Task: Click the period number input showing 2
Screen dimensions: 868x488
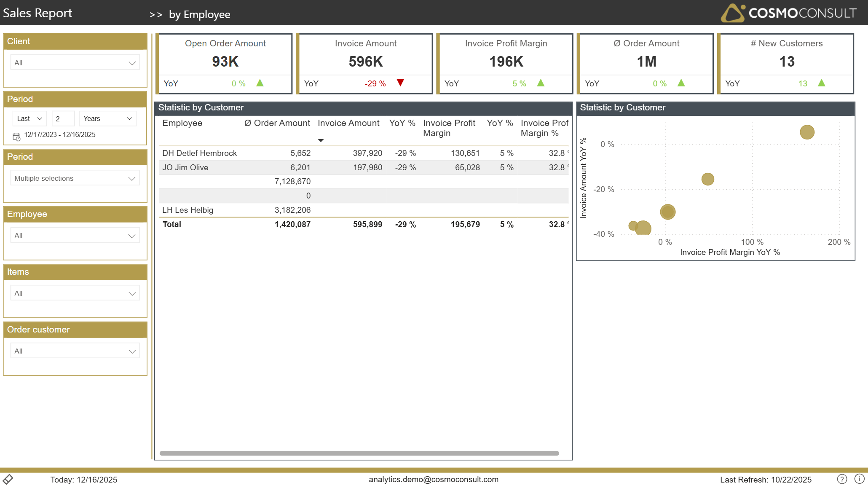Action: 63,119
